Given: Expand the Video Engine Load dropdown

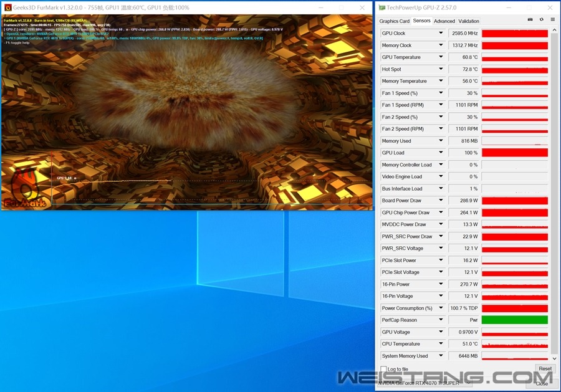Looking at the screenshot, I should click(x=441, y=177).
